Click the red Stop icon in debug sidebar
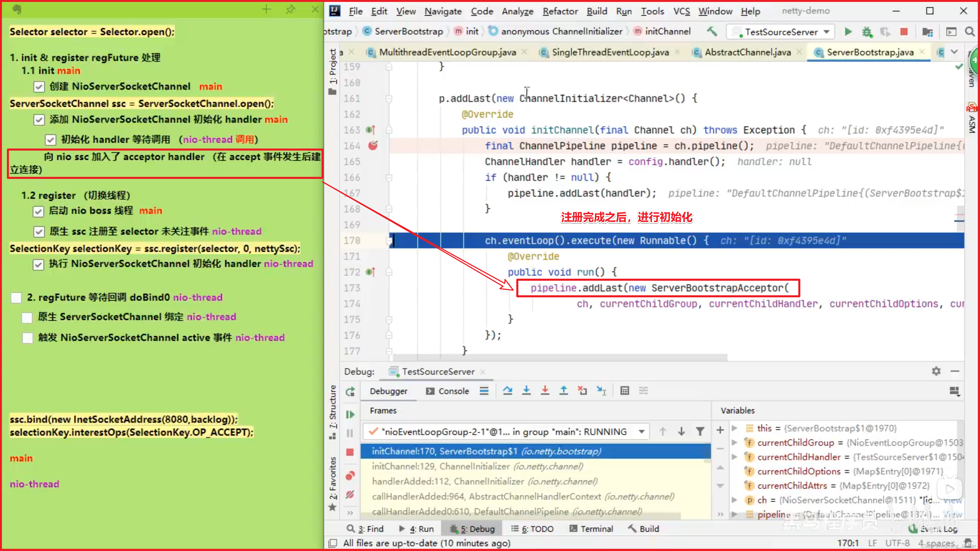This screenshot has width=980, height=551. tap(350, 452)
